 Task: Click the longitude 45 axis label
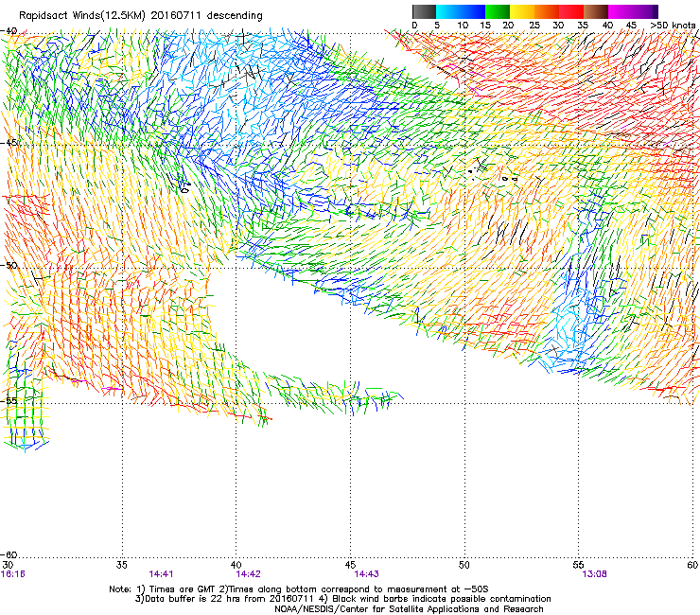(x=350, y=565)
